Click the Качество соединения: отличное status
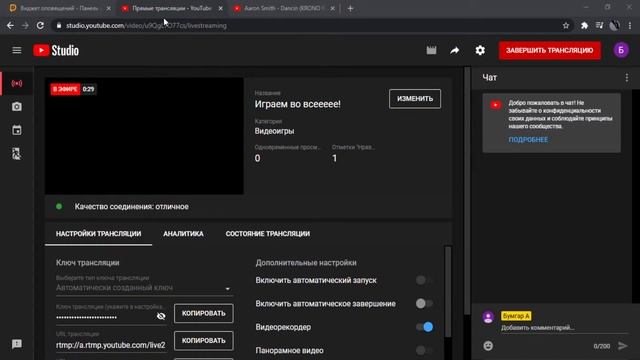This screenshot has width=640, height=360. click(131, 207)
